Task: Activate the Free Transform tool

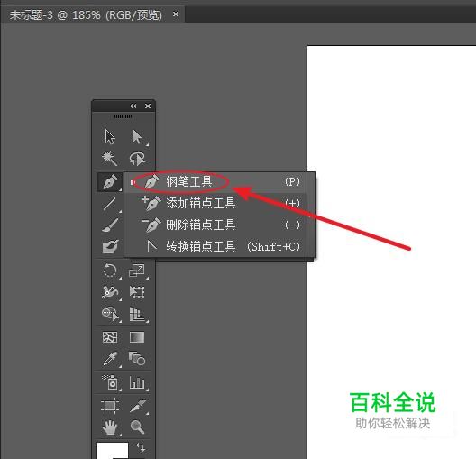Action: coord(137,292)
